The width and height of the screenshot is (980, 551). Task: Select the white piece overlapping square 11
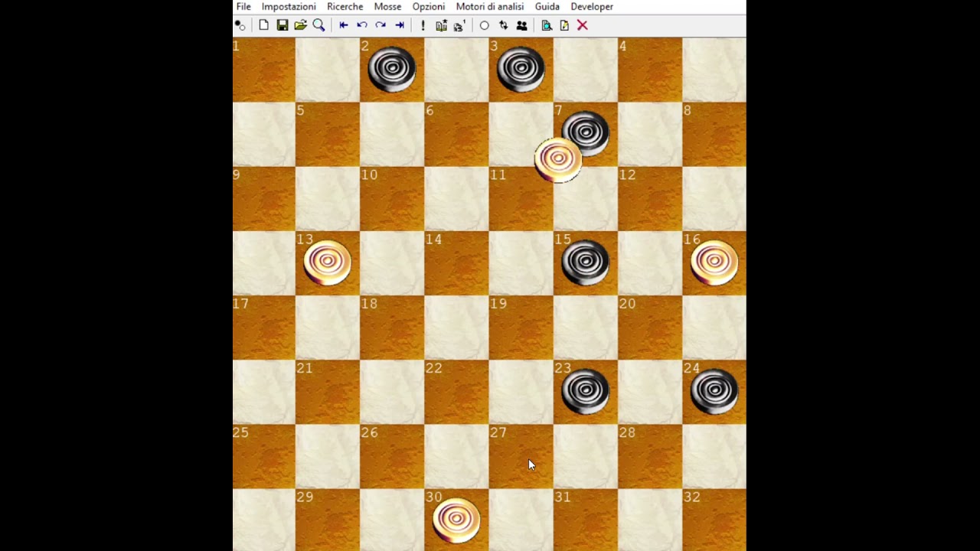(x=557, y=160)
